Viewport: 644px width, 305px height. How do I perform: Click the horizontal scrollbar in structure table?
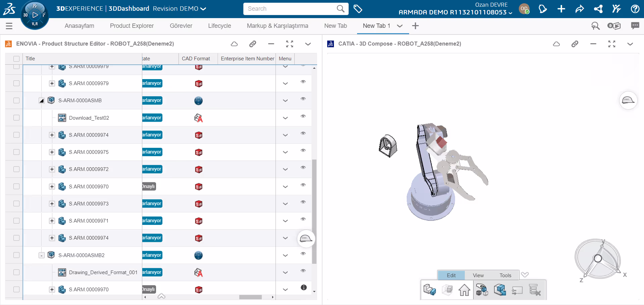tap(250, 297)
